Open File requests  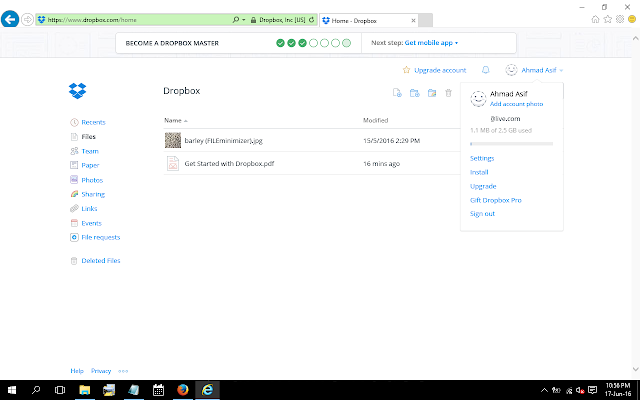tap(100, 237)
